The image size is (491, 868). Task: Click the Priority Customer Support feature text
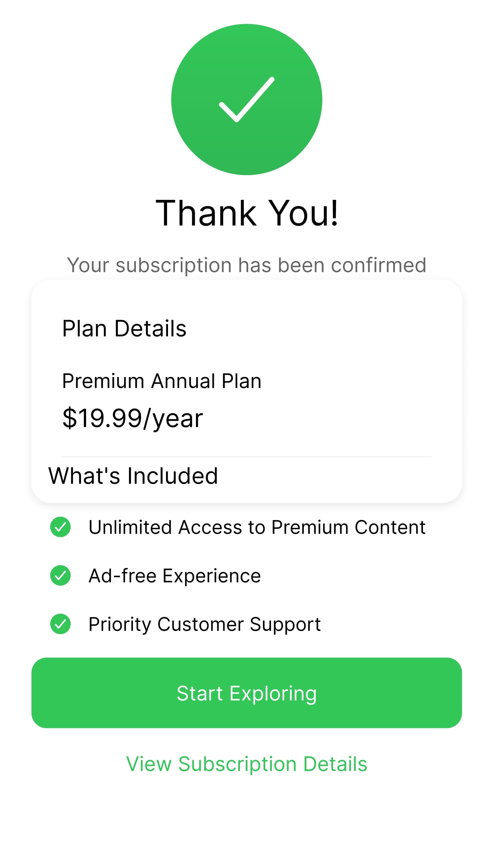tap(204, 624)
